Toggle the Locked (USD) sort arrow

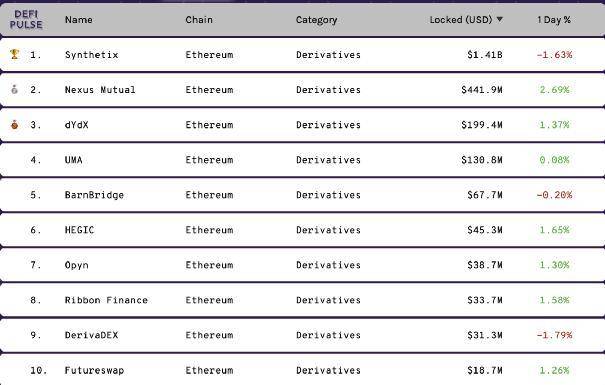[x=500, y=19]
